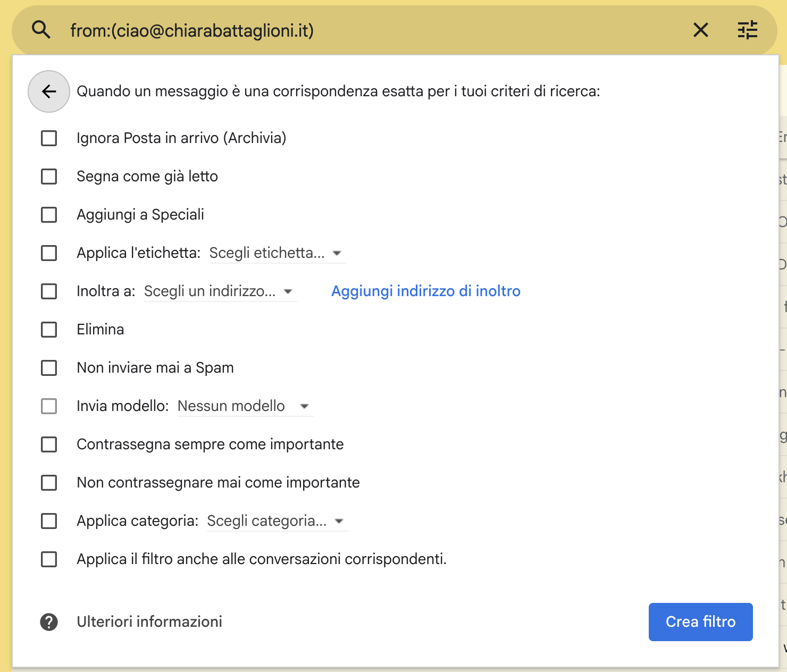This screenshot has height=672, width=787.
Task: Click the search magnifier icon
Action: point(41,30)
